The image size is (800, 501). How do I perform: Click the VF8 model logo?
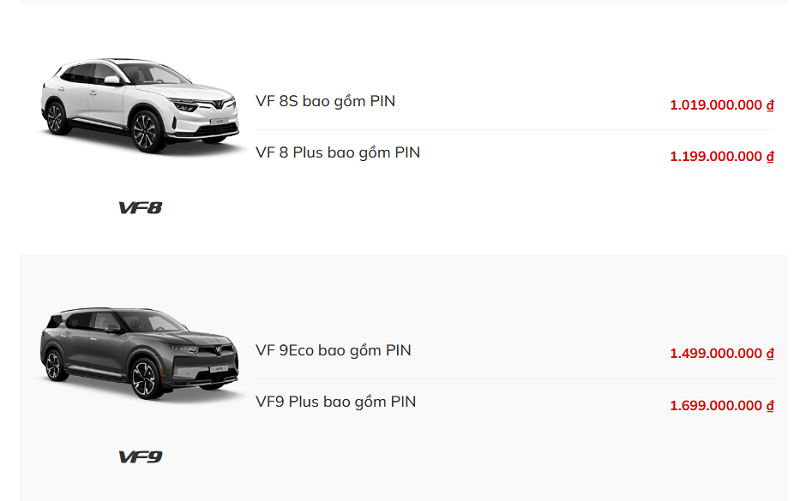click(140, 208)
